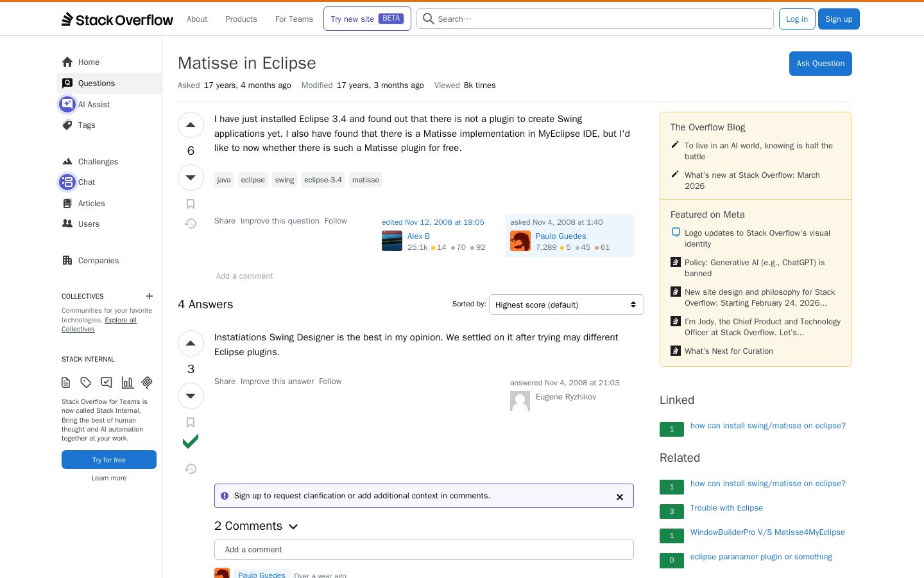Downvote Eugene Ryzhikov's answer
924x578 pixels.
(x=191, y=396)
